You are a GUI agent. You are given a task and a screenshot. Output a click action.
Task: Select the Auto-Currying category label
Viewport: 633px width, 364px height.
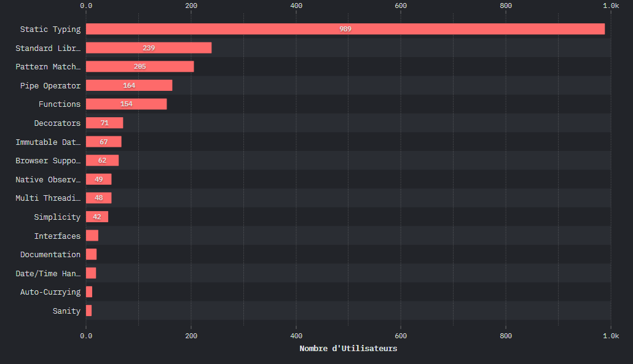click(x=50, y=292)
